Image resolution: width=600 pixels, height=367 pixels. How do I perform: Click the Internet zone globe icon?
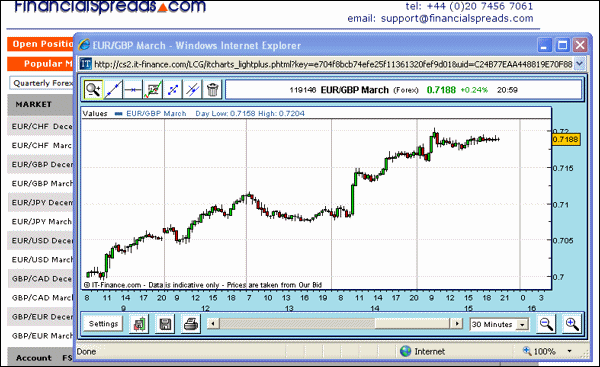pos(406,351)
